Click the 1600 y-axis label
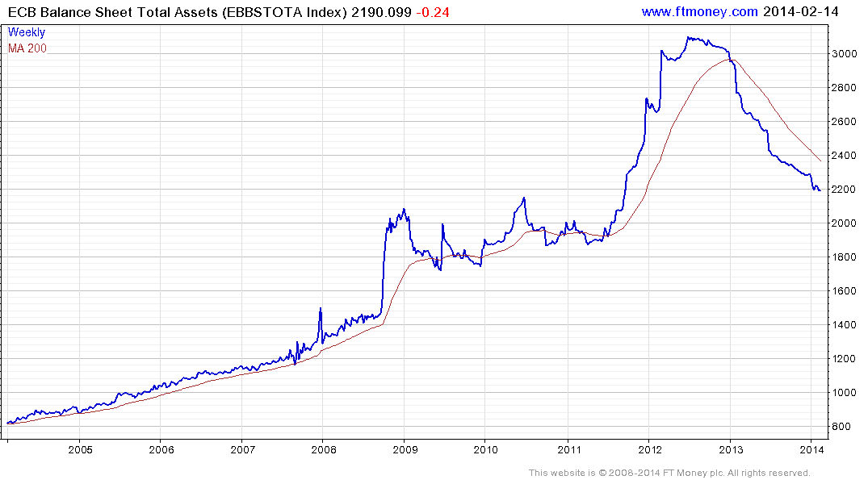The image size is (868, 484). tap(845, 291)
